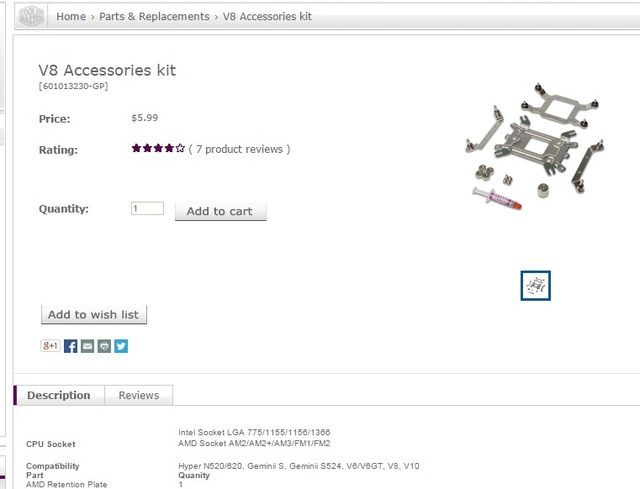
Task: Click the star rating icons
Action: (158, 148)
